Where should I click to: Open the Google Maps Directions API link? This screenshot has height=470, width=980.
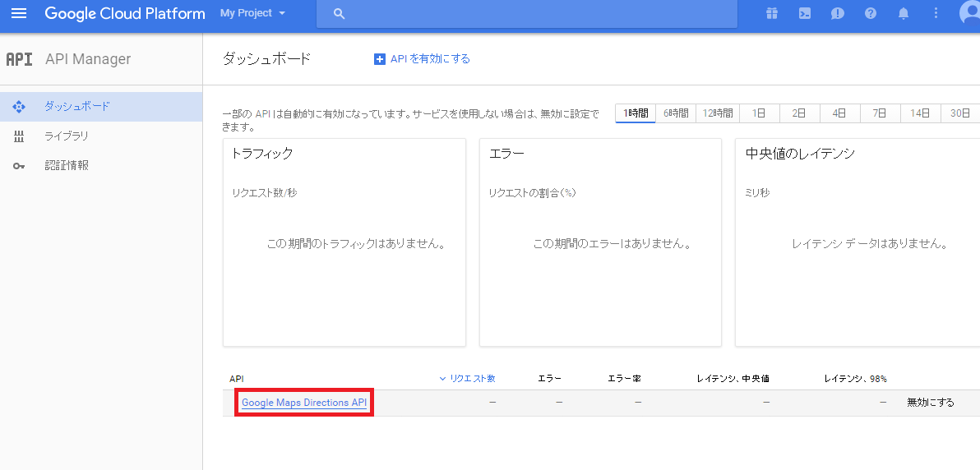pos(304,403)
